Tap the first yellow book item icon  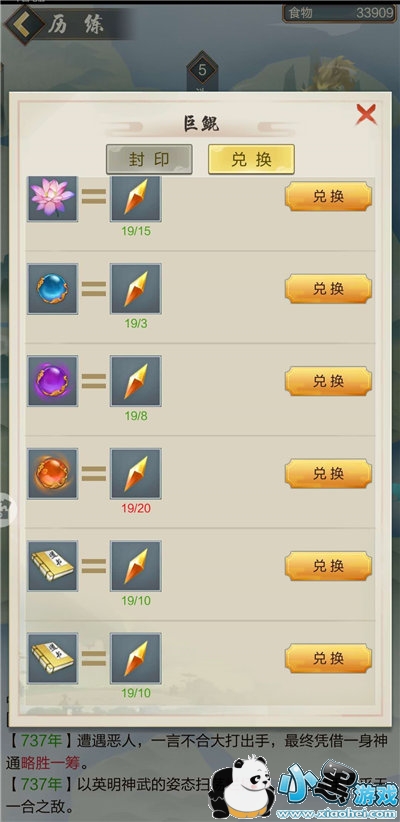pyautogui.click(x=52, y=566)
